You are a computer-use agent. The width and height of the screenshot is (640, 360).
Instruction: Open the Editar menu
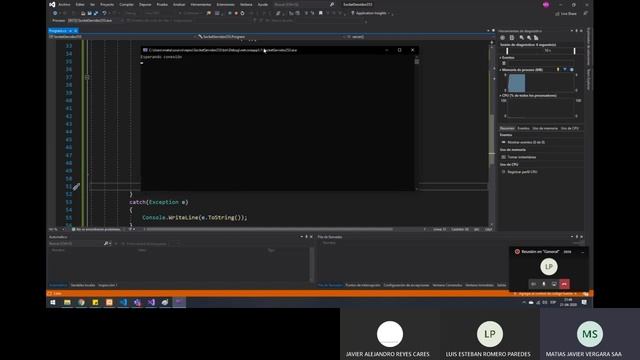tap(80, 4)
